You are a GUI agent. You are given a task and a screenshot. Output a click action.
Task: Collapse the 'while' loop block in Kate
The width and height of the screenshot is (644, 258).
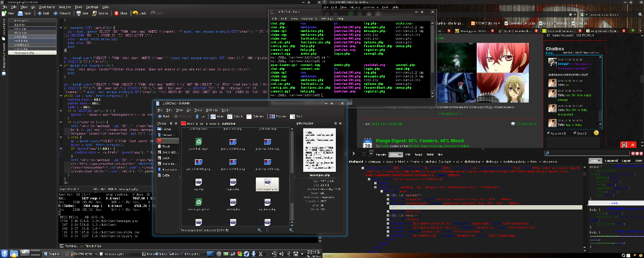pos(61,95)
